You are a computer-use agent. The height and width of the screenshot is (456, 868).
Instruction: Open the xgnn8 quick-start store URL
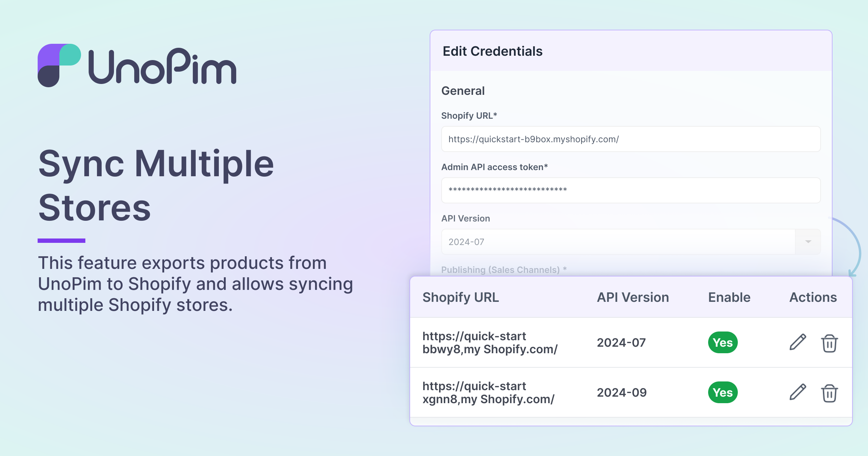(488, 393)
